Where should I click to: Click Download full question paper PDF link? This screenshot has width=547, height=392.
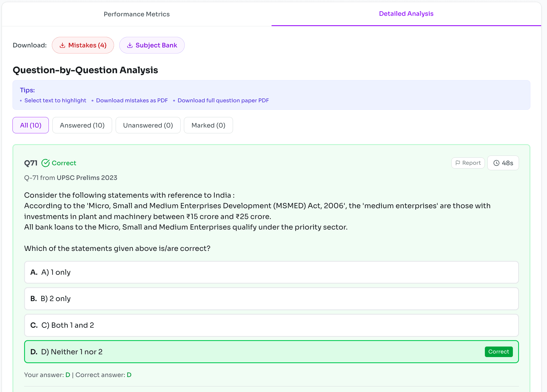223,100
